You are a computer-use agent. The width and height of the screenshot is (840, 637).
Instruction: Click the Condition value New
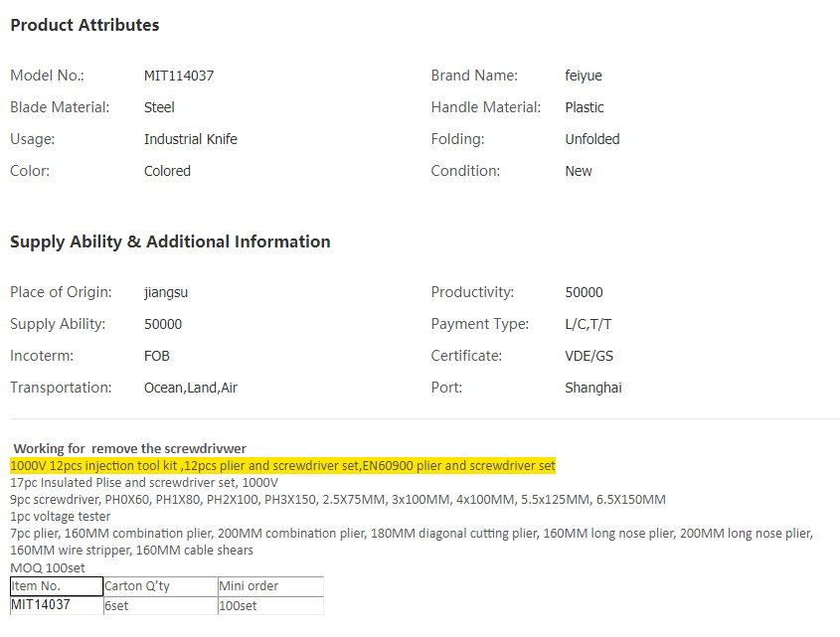(579, 171)
